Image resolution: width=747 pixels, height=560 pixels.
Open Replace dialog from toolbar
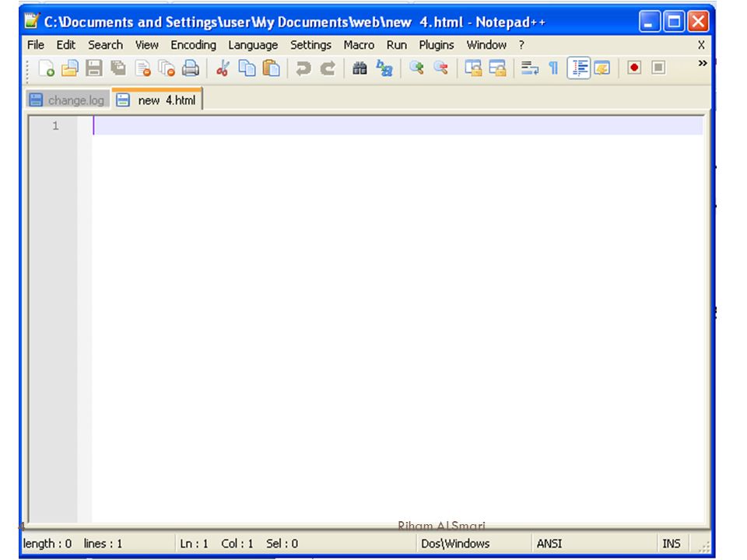point(384,68)
